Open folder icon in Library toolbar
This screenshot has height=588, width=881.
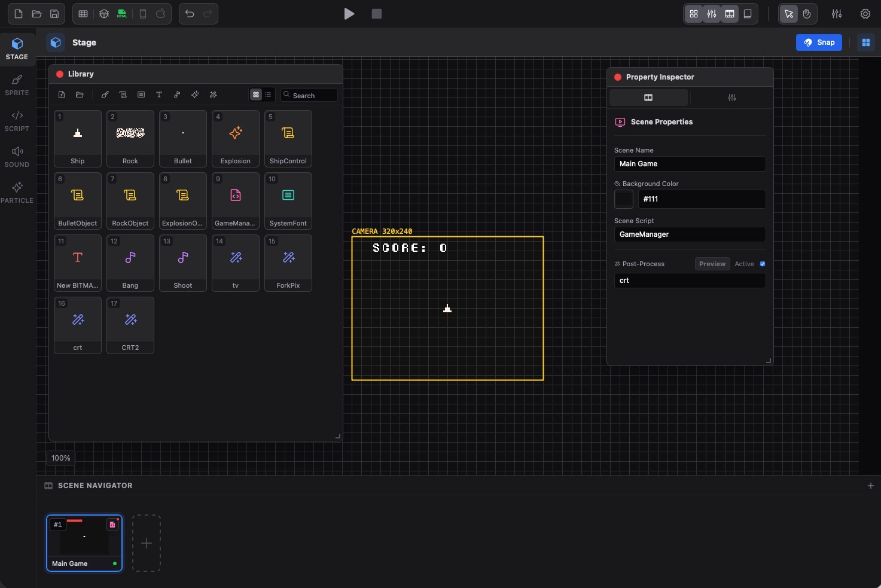[80, 95]
